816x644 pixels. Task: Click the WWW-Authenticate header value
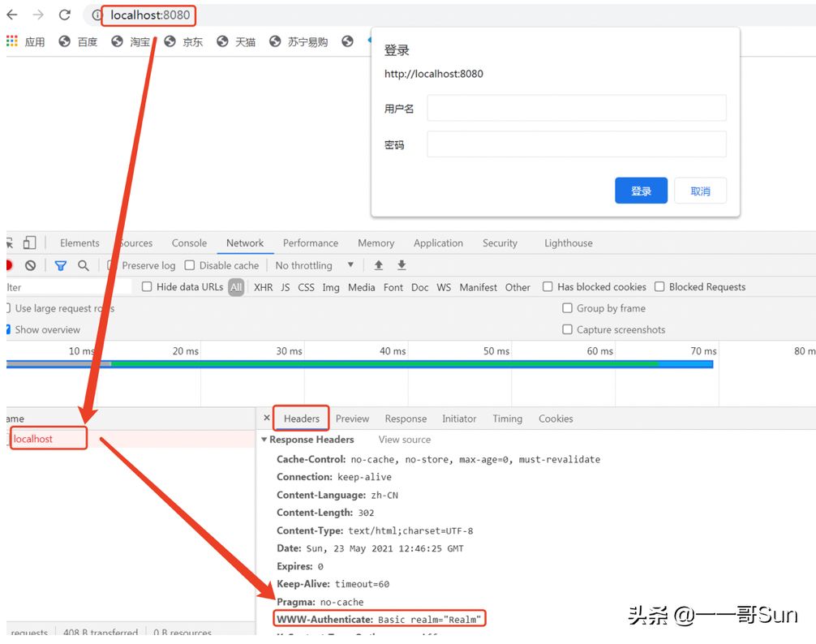point(430,619)
